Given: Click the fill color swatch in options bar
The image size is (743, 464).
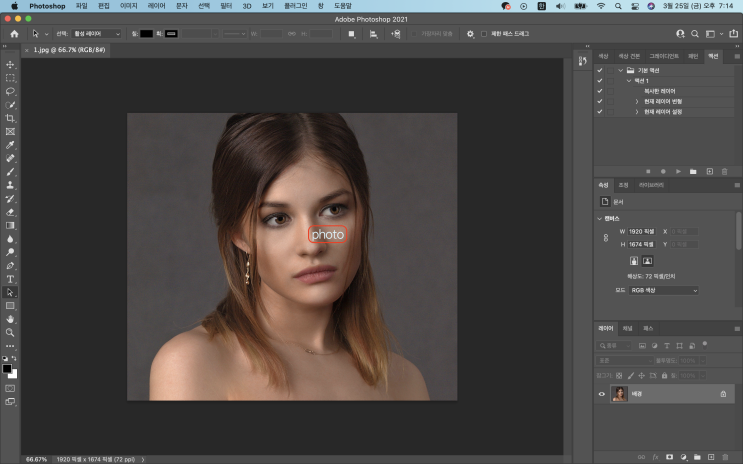Looking at the screenshot, I should [x=146, y=34].
